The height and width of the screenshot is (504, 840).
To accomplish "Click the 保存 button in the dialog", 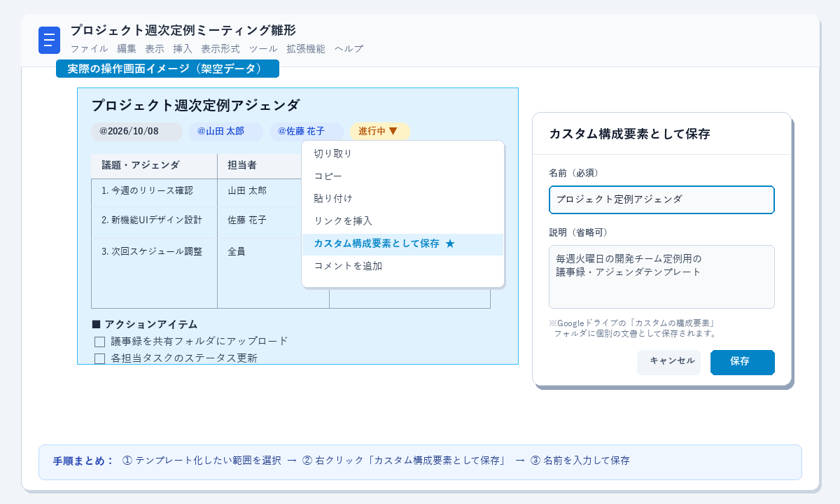I will [x=742, y=362].
